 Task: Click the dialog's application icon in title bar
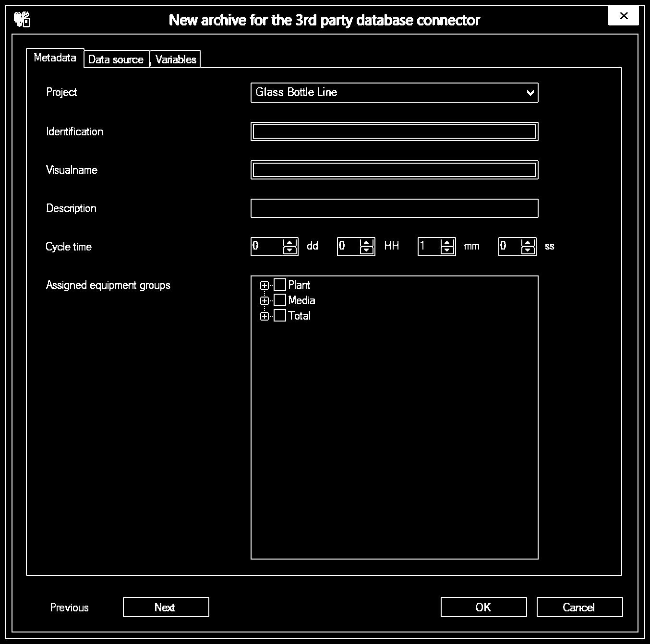pos(23,20)
